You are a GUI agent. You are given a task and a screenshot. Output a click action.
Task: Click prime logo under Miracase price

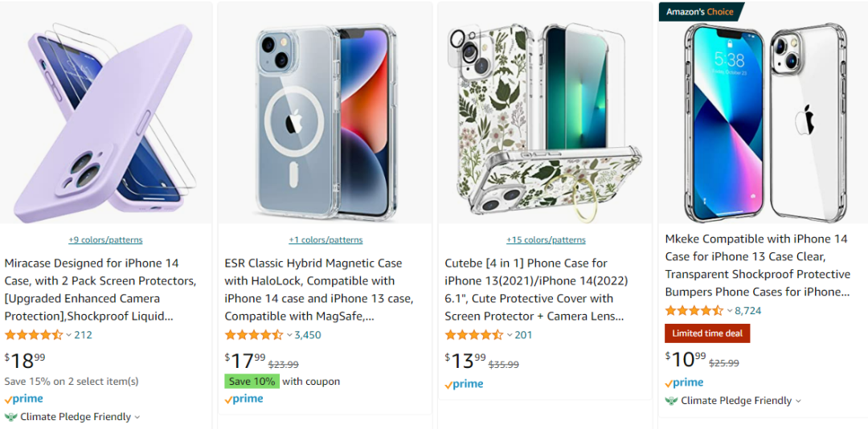pyautogui.click(x=23, y=399)
